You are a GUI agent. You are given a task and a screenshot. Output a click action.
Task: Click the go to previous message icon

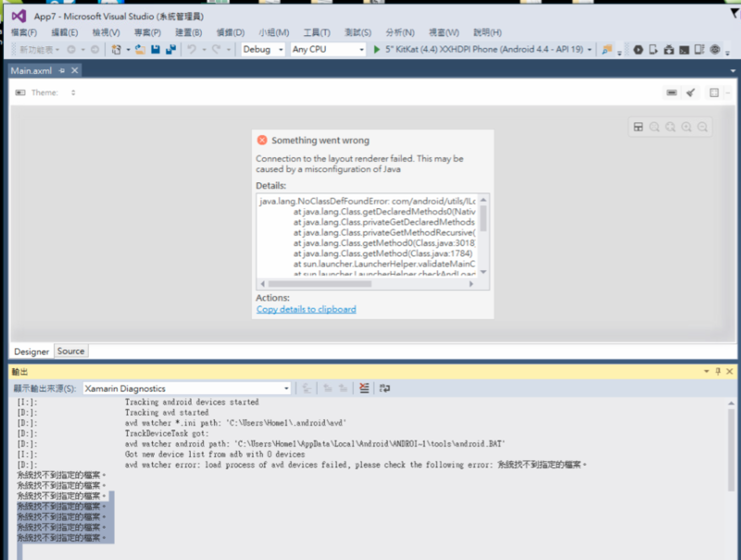click(328, 388)
